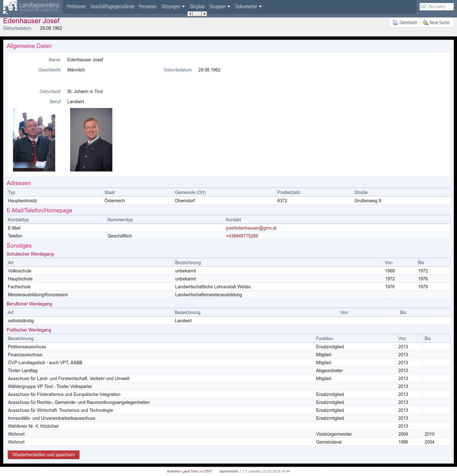Click the Schulischer Werdegang heading
Image resolution: width=457 pixels, height=476 pixels.
(x=30, y=254)
